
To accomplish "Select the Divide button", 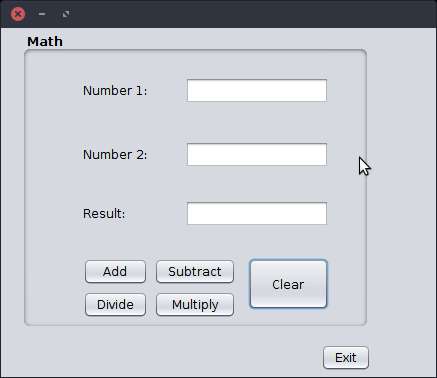I will click(115, 305).
